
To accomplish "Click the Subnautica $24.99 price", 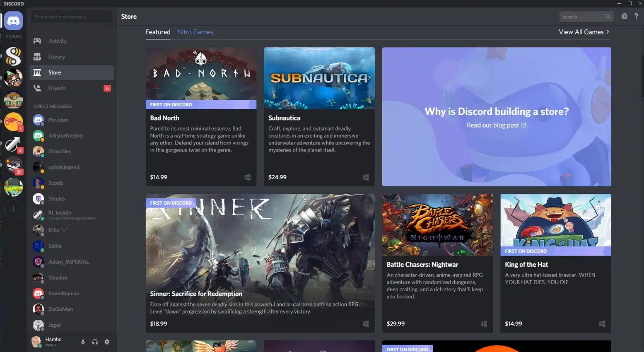I will tap(277, 177).
